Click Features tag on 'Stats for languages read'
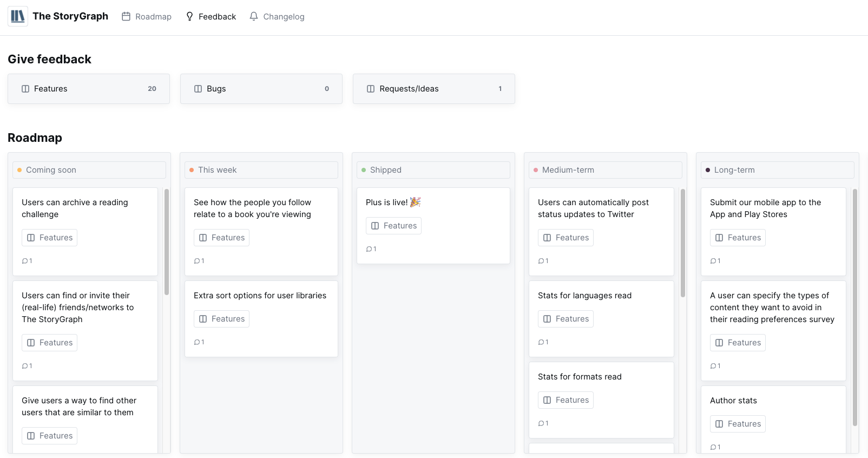Viewport: 868px width, 458px height. 566,319
